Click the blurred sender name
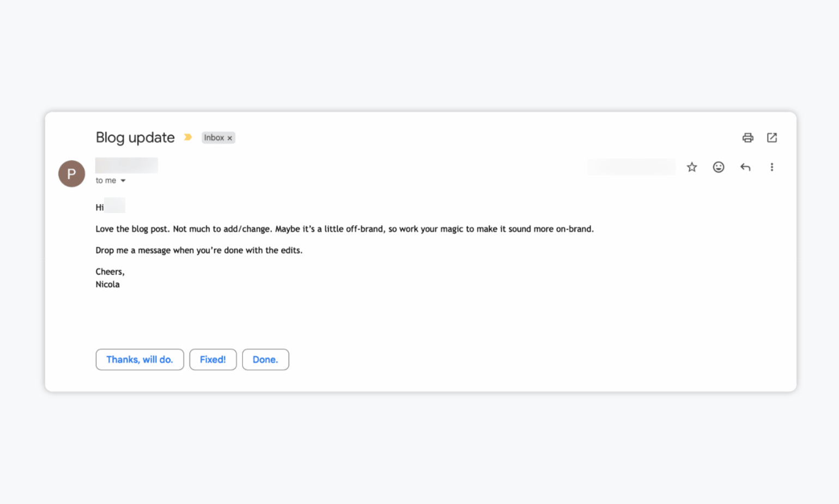The height and width of the screenshot is (504, 839). (126, 165)
